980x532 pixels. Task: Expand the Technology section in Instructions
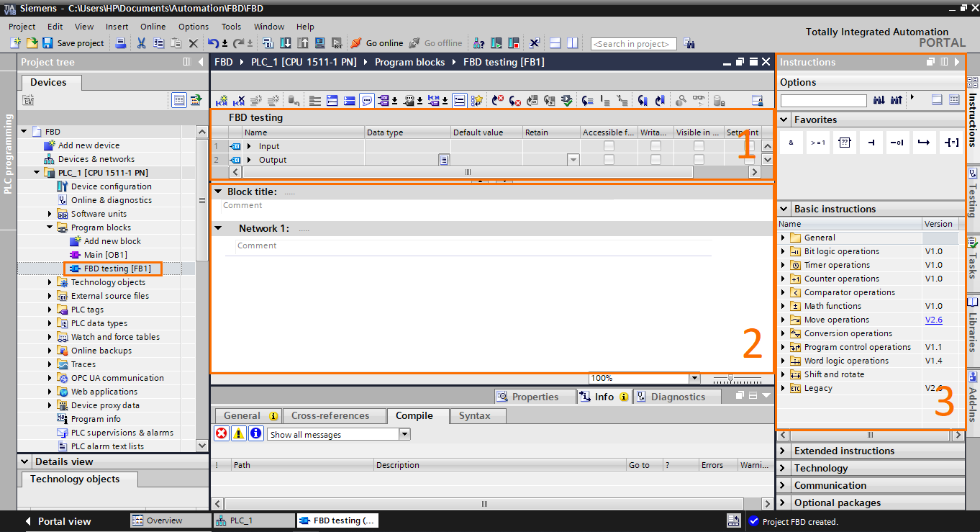click(x=784, y=468)
